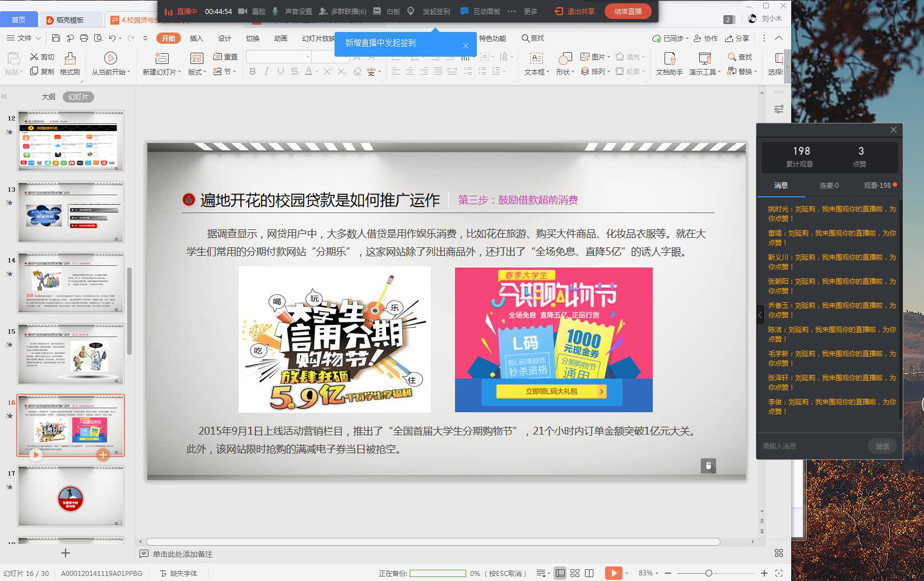Viewport: 924px width, 581px height.
Task: Toggle Strikethrough formatting
Action: [x=295, y=71]
